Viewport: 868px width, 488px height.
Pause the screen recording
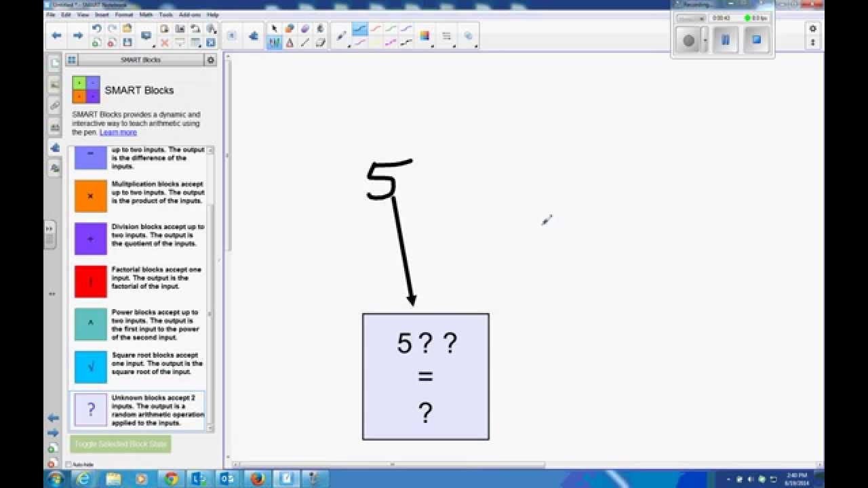tap(725, 40)
